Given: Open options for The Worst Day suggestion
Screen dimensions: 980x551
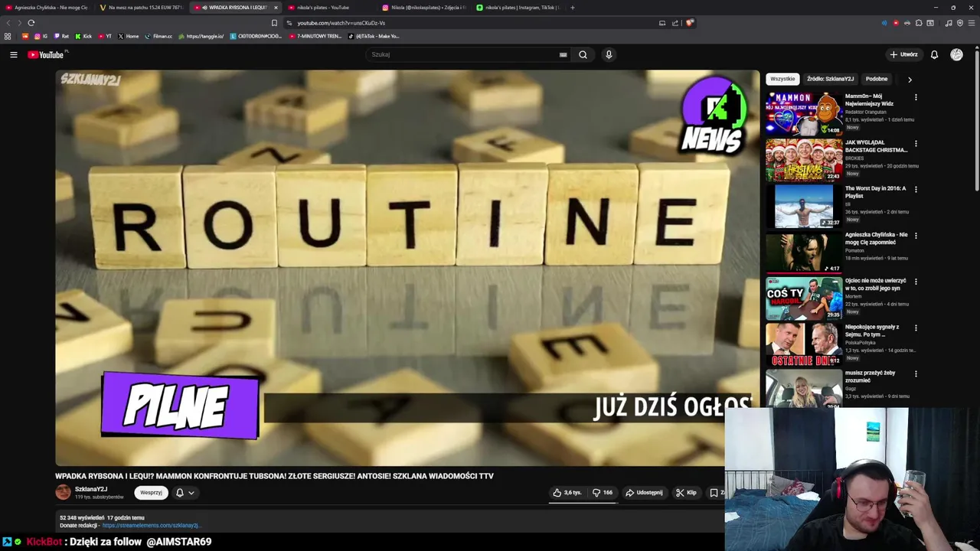Looking at the screenshot, I should tap(916, 189).
